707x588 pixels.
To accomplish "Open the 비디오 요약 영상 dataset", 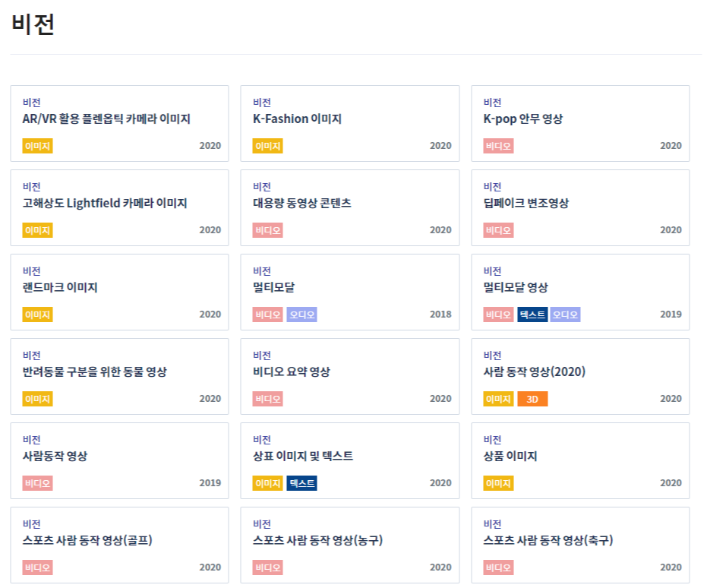I will tap(292, 372).
